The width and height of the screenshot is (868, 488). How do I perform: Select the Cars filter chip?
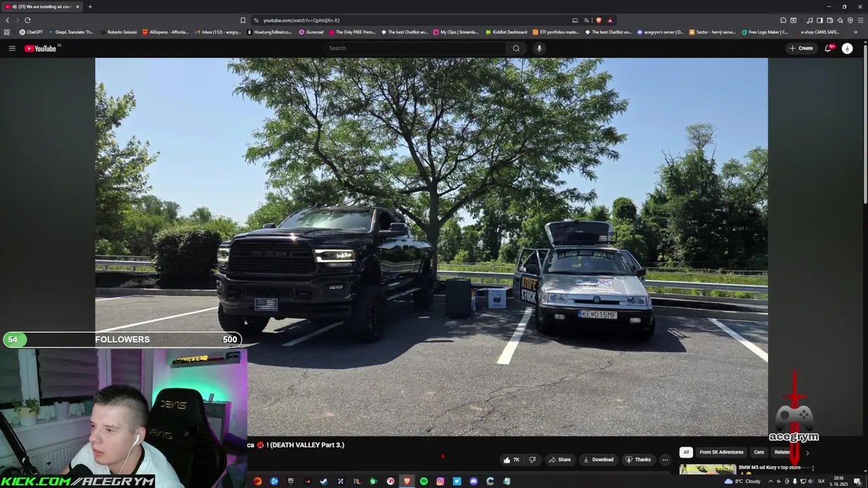[x=759, y=452]
